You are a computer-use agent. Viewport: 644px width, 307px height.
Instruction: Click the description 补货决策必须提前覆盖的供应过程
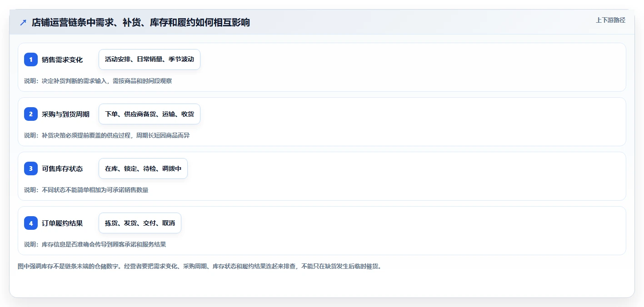coord(107,135)
